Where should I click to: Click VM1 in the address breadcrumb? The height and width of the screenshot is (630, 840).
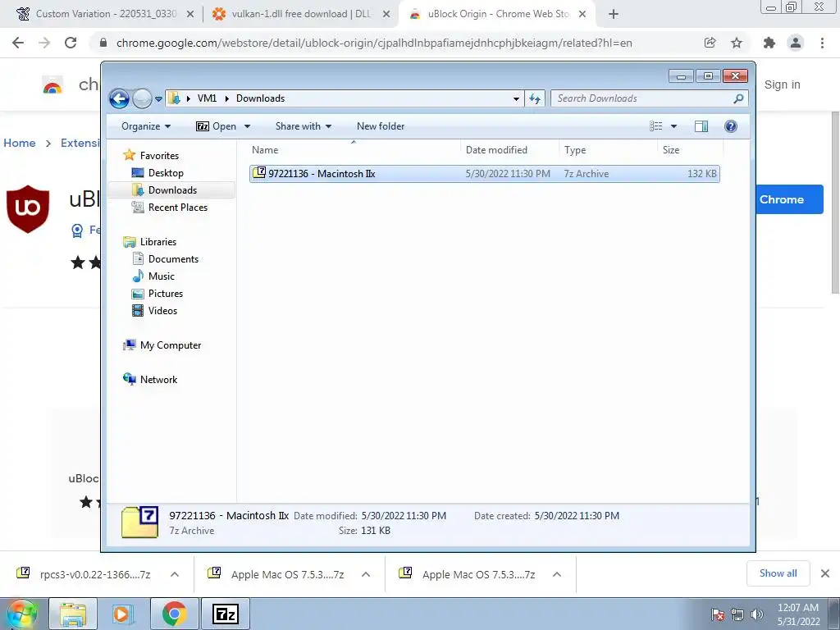[x=207, y=98]
